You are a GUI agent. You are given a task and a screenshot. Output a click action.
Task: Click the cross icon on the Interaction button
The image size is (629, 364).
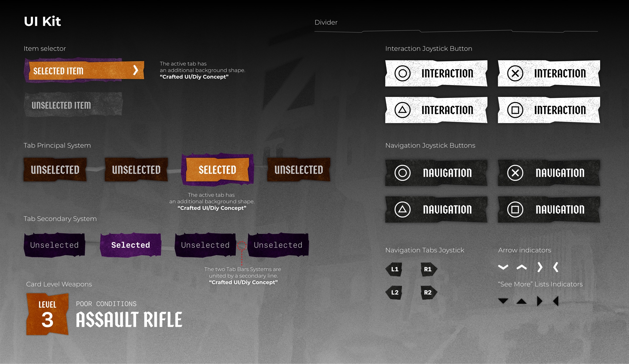pyautogui.click(x=515, y=73)
